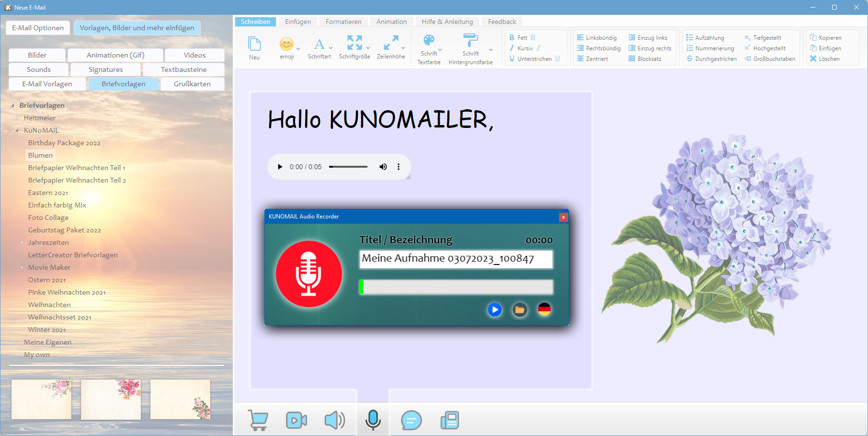Click the Schriftgröße font size icon
The height and width of the screenshot is (436, 868).
354,43
